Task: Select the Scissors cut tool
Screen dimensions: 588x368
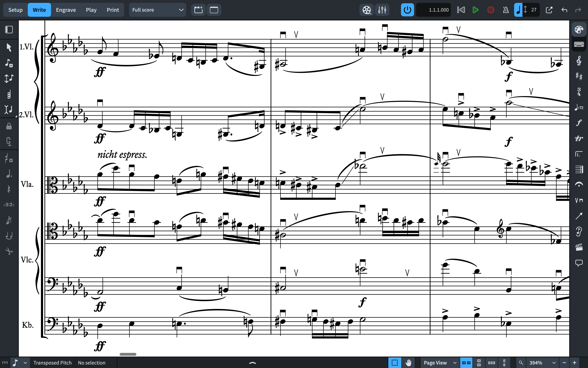Action: point(9,251)
